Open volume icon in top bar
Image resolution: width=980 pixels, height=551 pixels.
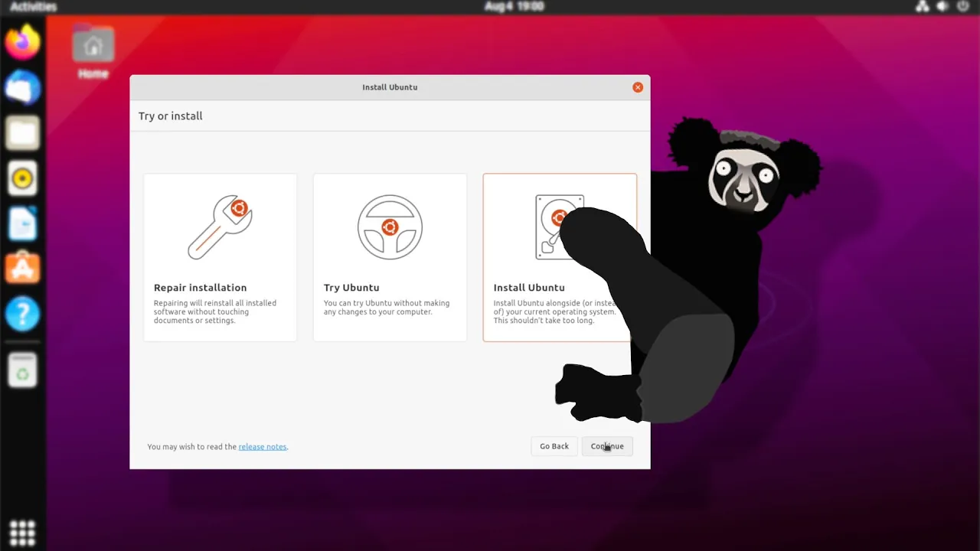click(943, 6)
